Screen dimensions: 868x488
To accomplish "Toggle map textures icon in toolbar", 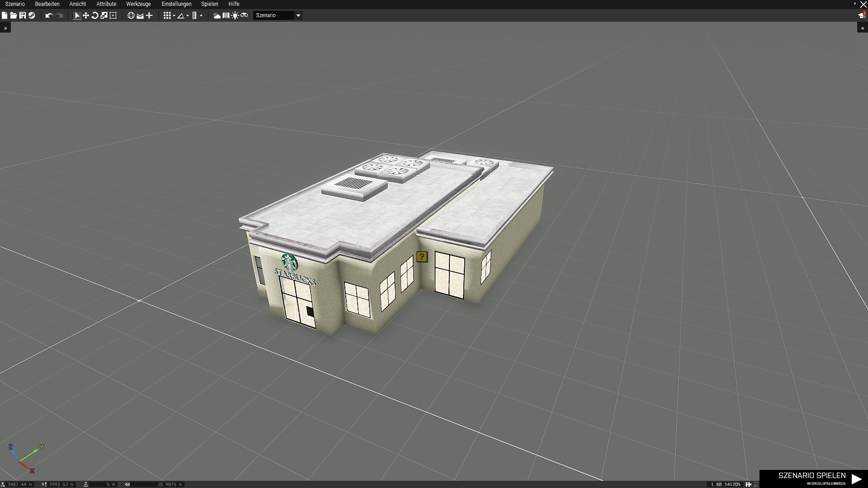I will [x=226, y=15].
